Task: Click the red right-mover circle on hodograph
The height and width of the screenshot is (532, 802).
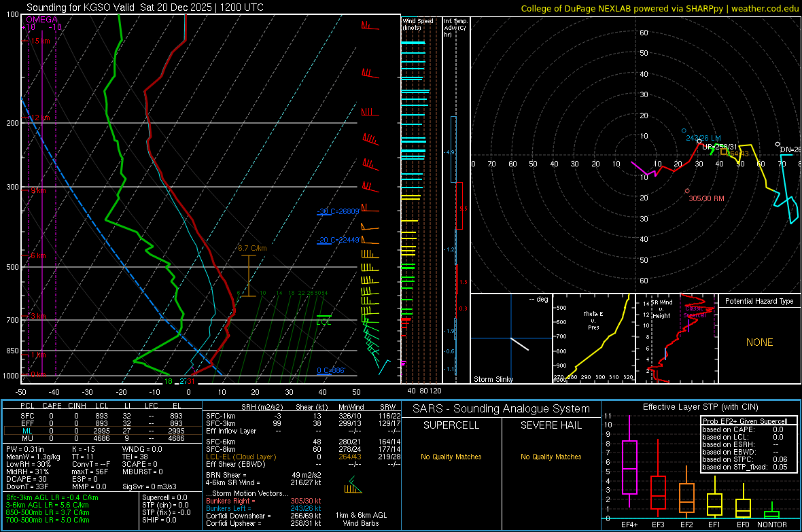Action: [687, 191]
